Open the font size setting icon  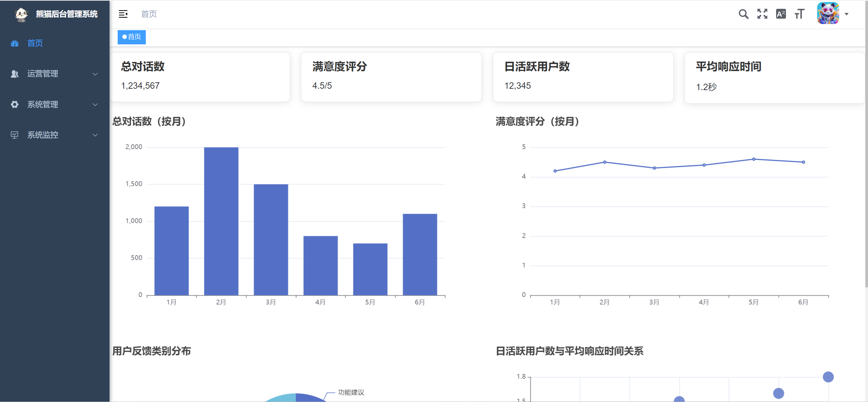click(x=800, y=14)
